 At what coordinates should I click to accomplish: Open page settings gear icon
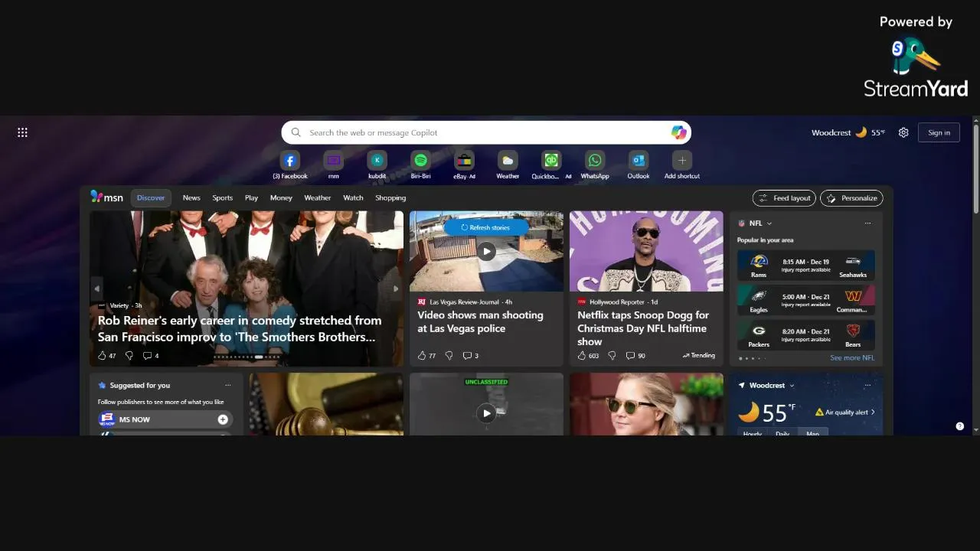(903, 132)
